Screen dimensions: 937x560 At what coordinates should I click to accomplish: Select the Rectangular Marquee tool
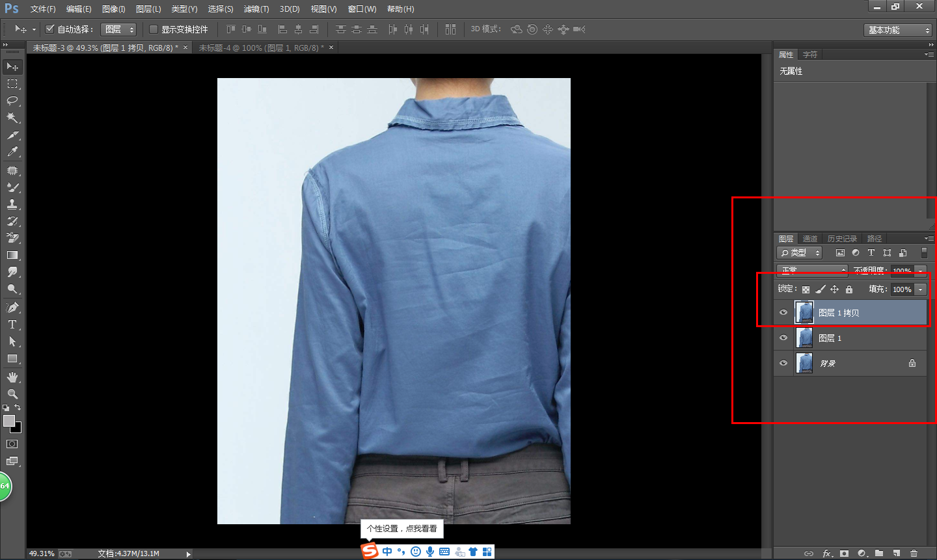point(12,84)
